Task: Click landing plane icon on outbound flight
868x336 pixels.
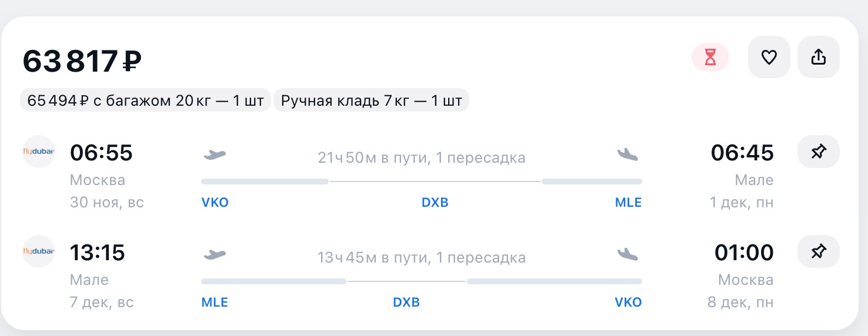Action: point(627,155)
